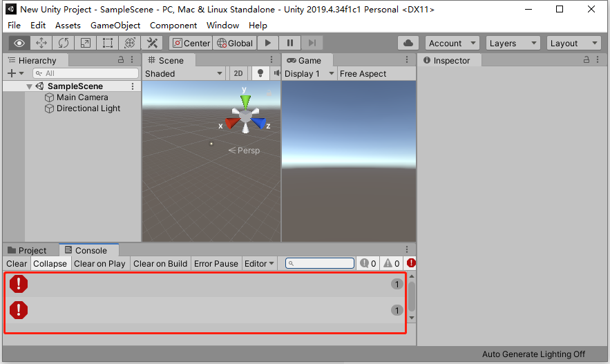Click the red X axis gizmo cone

232,123
